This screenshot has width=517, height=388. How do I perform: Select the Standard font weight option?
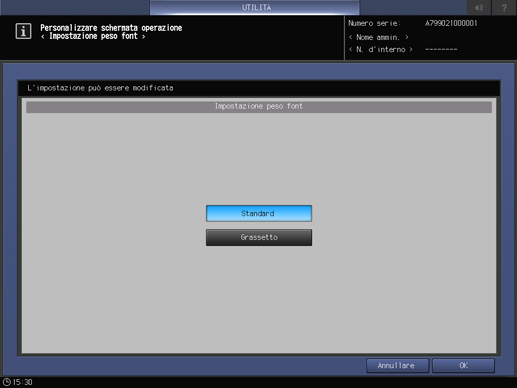(x=259, y=213)
